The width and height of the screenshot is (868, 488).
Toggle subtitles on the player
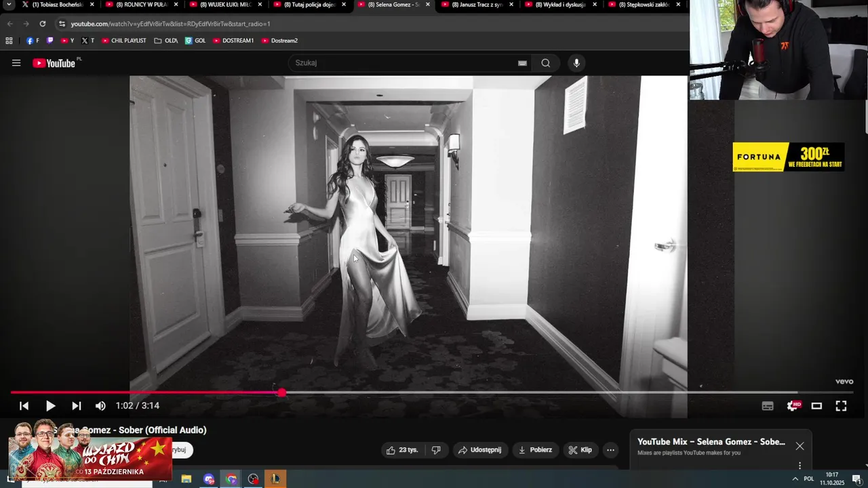coord(768,406)
